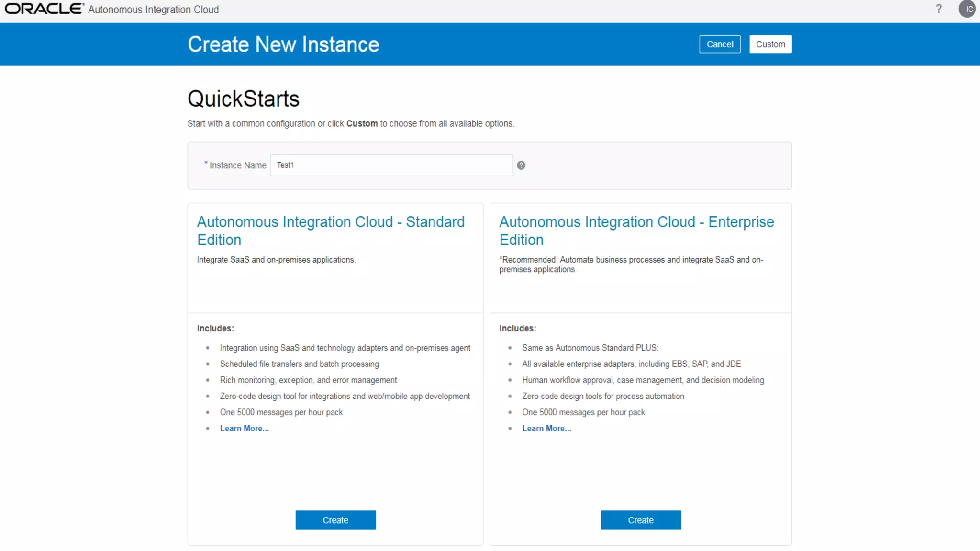Click the QuickStarts heading
Image resolution: width=980 pixels, height=551 pixels.
243,99
